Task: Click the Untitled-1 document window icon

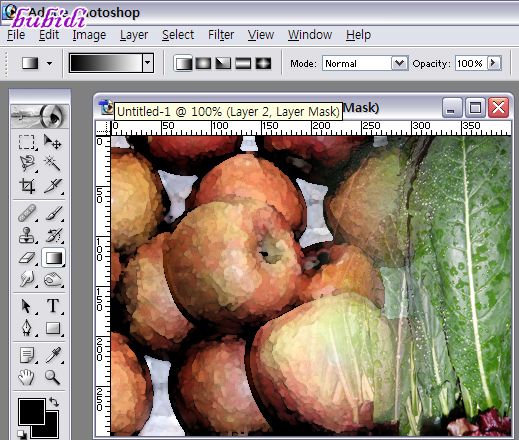Action: click(106, 107)
